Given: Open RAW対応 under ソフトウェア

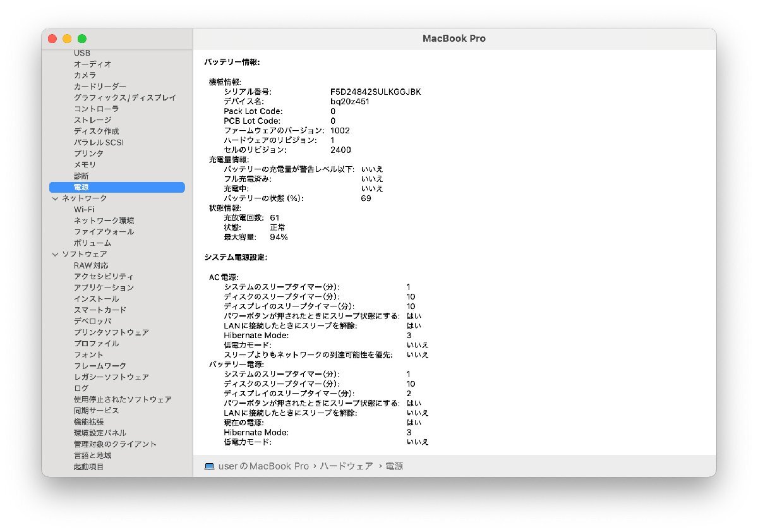Looking at the screenshot, I should click(x=91, y=265).
